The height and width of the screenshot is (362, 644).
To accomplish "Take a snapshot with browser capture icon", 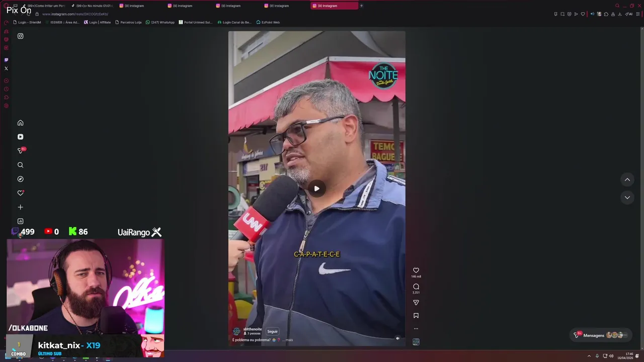I will 562,14.
